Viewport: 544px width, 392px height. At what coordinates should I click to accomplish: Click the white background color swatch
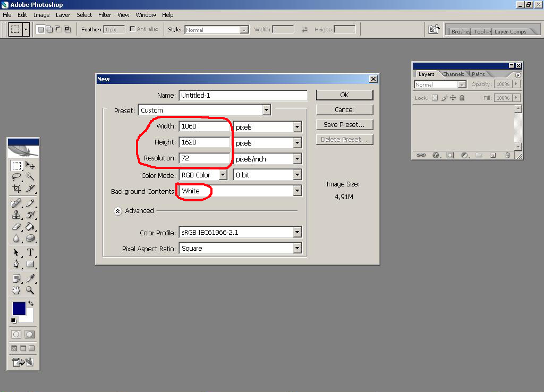pyautogui.click(x=29, y=318)
